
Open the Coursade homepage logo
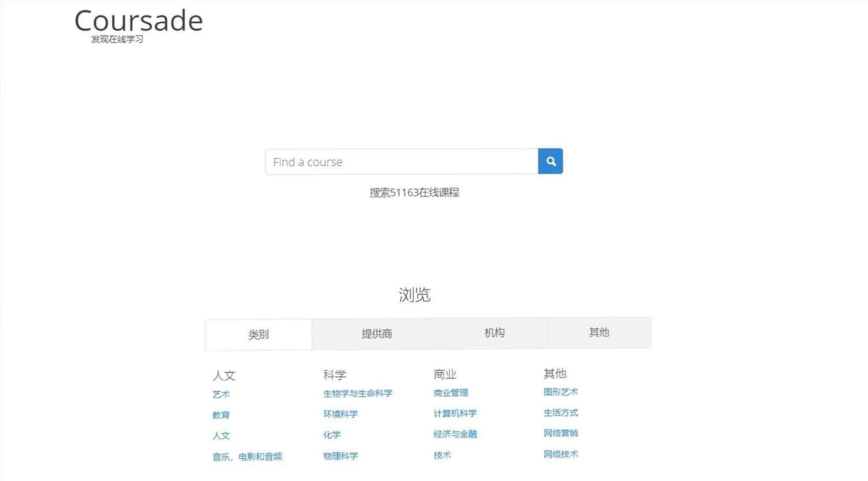click(x=139, y=21)
